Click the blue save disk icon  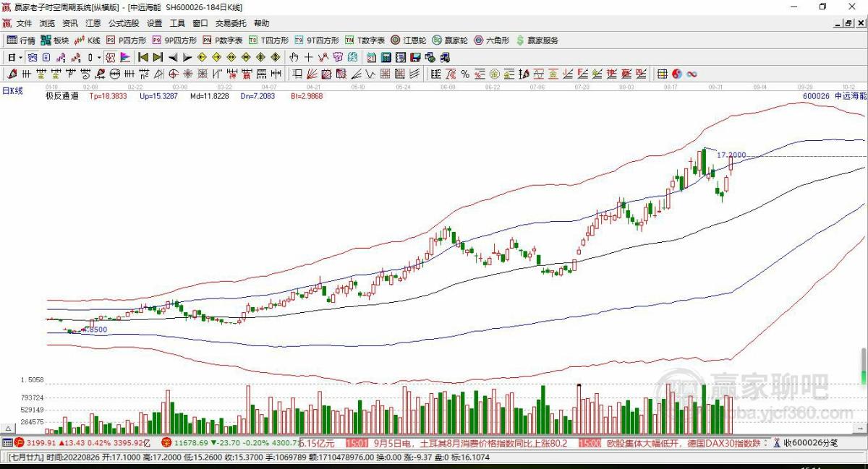(416, 57)
